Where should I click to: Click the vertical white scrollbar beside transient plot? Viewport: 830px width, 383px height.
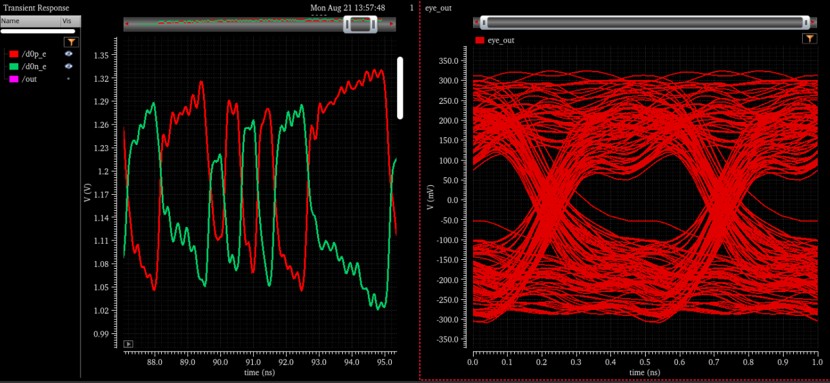coord(400,88)
